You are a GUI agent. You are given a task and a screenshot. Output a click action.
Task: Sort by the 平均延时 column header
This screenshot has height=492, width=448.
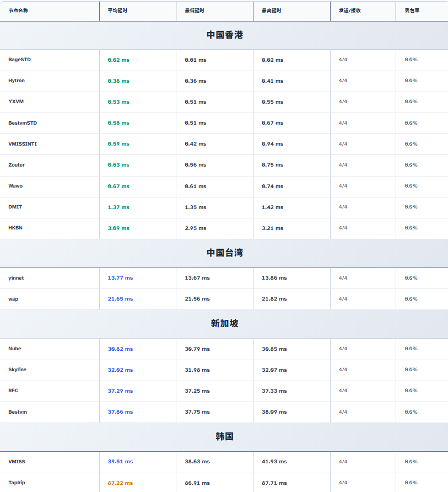[117, 10]
